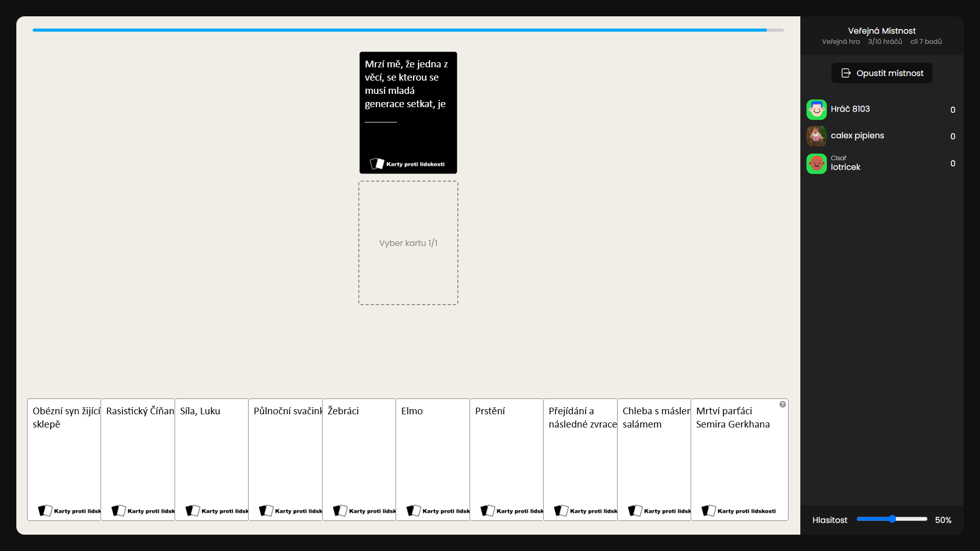Screen dimensions: 980x551
Task: Click the black card logo icon
Action: pos(377,164)
